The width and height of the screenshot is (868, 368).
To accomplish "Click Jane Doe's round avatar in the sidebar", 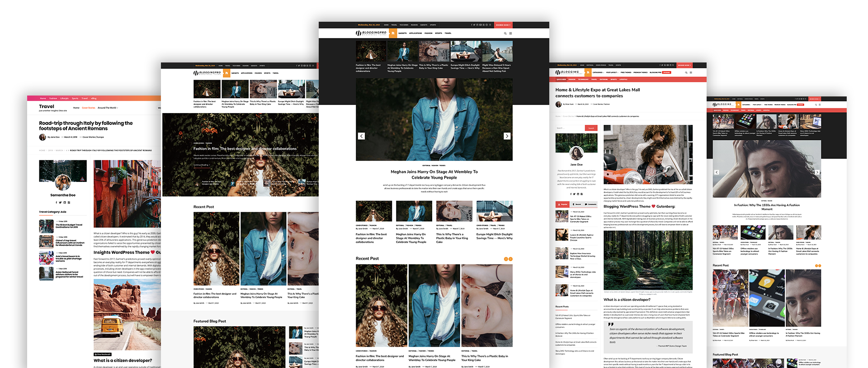I will 576,153.
